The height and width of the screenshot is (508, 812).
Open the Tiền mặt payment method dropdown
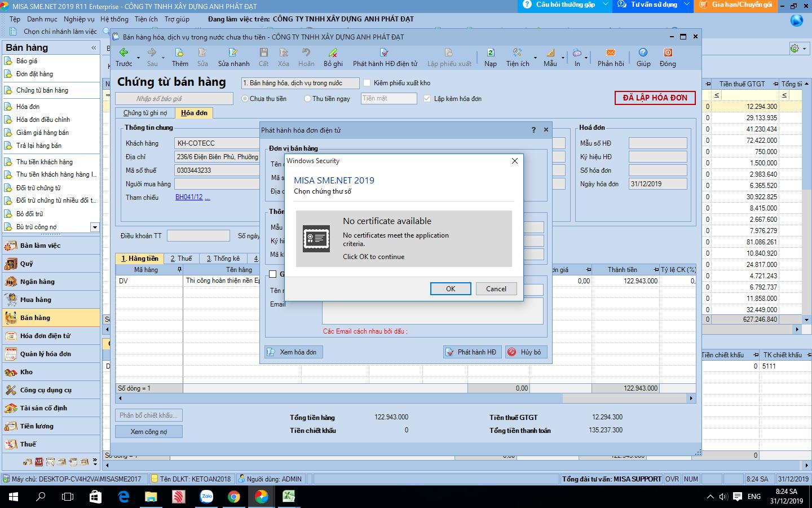pyautogui.click(x=389, y=99)
